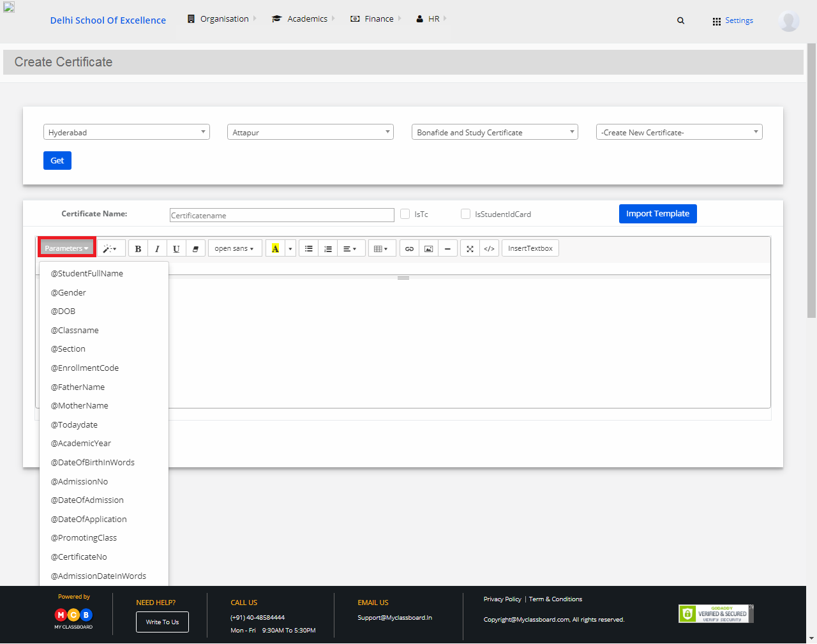817x644 pixels.
Task: Open the open sans font dropdown
Action: pyautogui.click(x=235, y=248)
